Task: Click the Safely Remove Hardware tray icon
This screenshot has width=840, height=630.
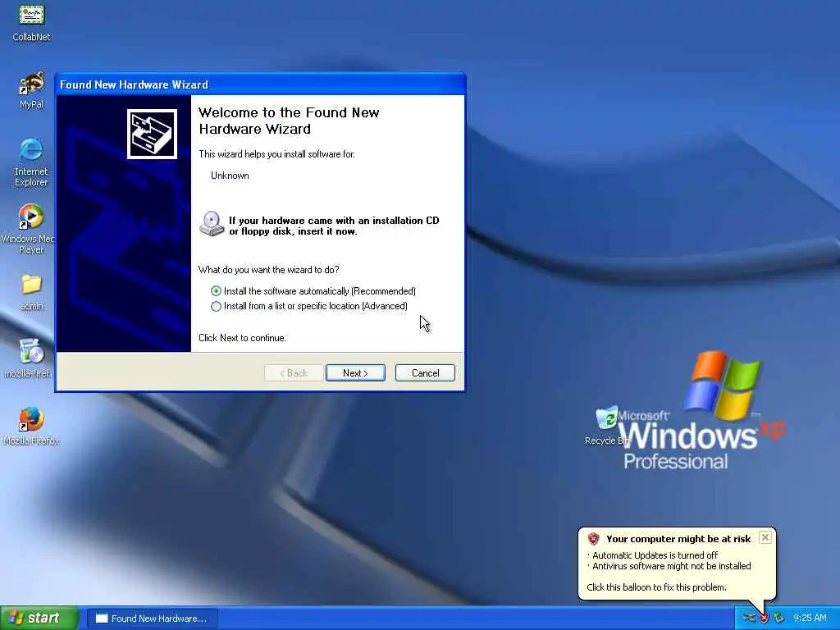Action: 778,619
